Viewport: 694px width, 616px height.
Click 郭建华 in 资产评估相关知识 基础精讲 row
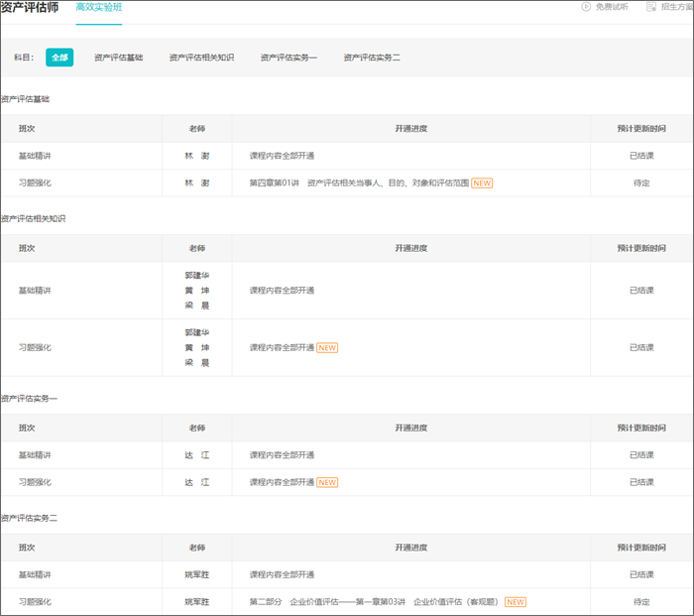coord(197,276)
